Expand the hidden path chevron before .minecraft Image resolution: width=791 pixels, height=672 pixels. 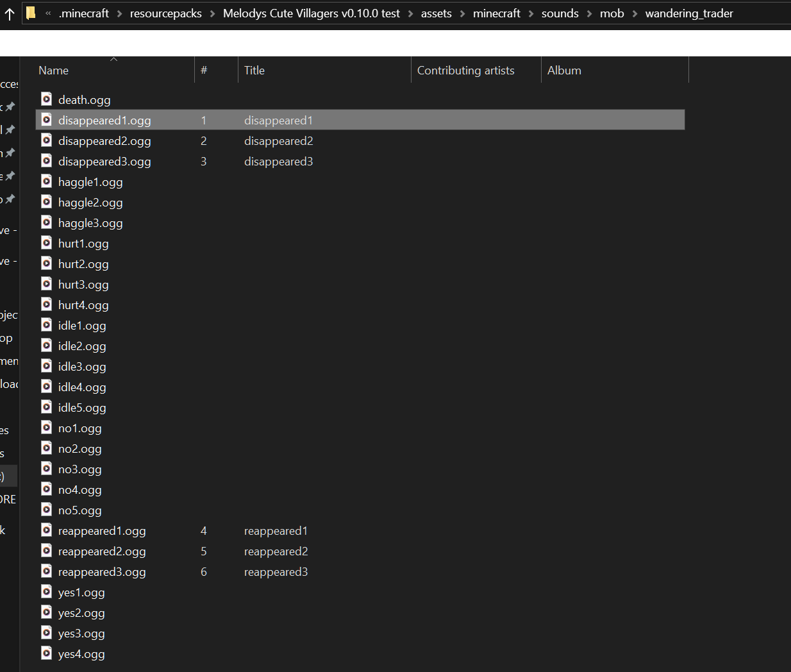coord(48,13)
